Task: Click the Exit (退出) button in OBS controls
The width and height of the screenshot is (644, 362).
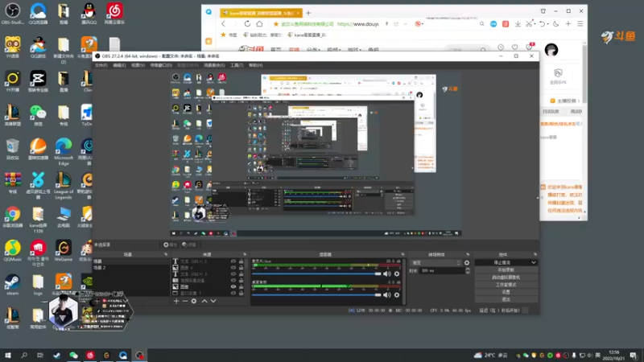Action: click(506, 299)
